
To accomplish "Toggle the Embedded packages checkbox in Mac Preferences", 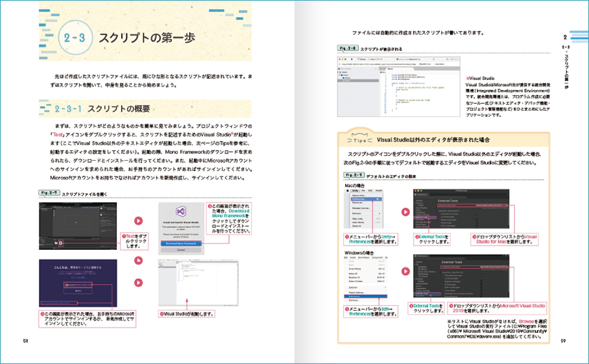I will (x=477, y=214).
